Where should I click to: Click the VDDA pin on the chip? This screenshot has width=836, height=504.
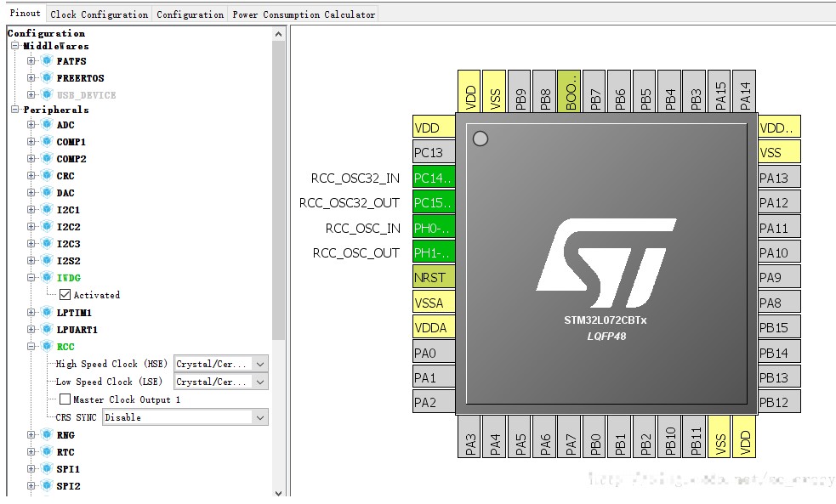pos(434,328)
